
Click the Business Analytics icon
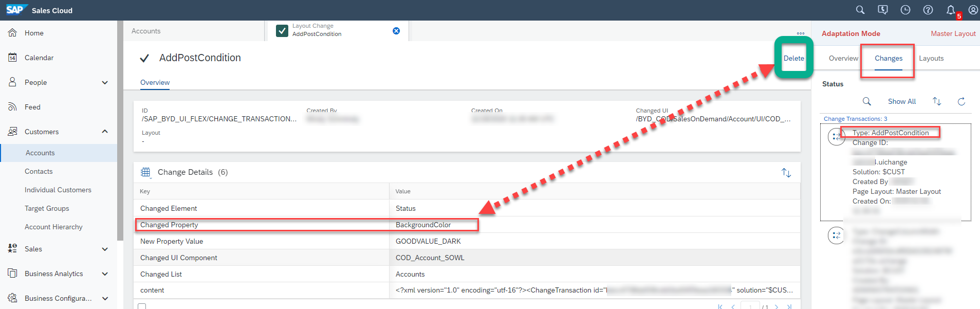coord(13,274)
